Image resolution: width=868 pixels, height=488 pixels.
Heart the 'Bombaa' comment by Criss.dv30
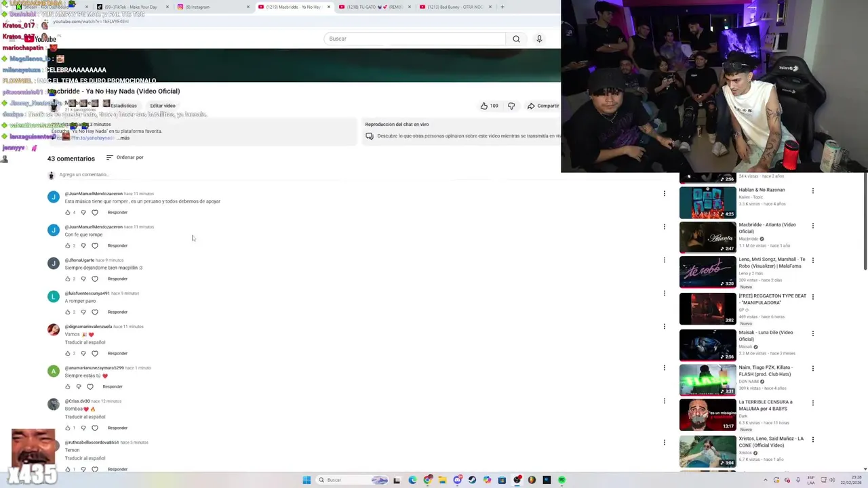tap(94, 428)
